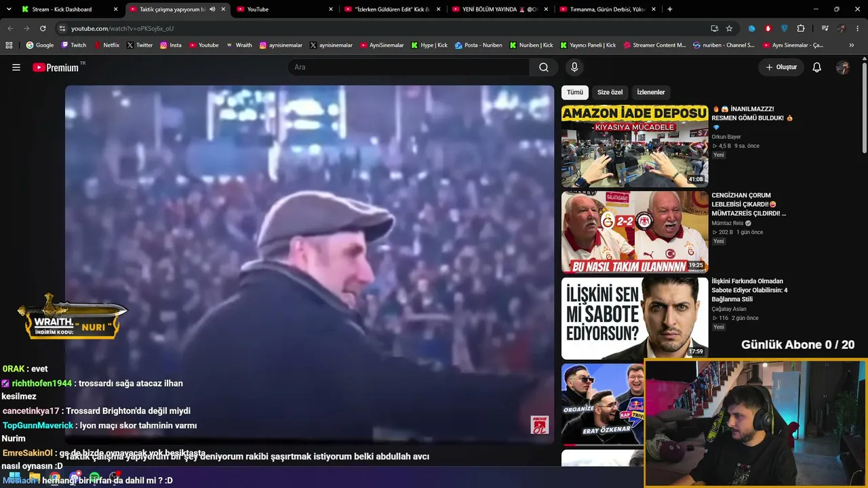Open the Nuriben | Kick bookmark
Image resolution: width=868 pixels, height=488 pixels.
point(532,45)
